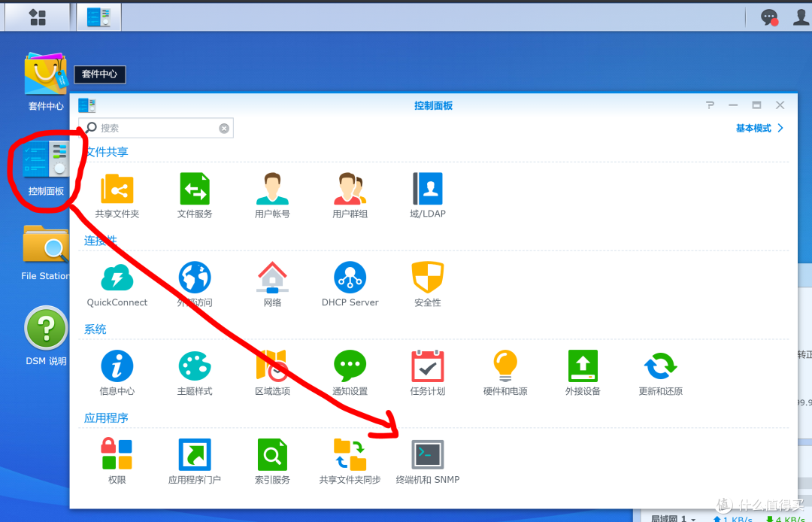Click the 搜索 search field
The width and height of the screenshot is (812, 522).
[x=156, y=128]
